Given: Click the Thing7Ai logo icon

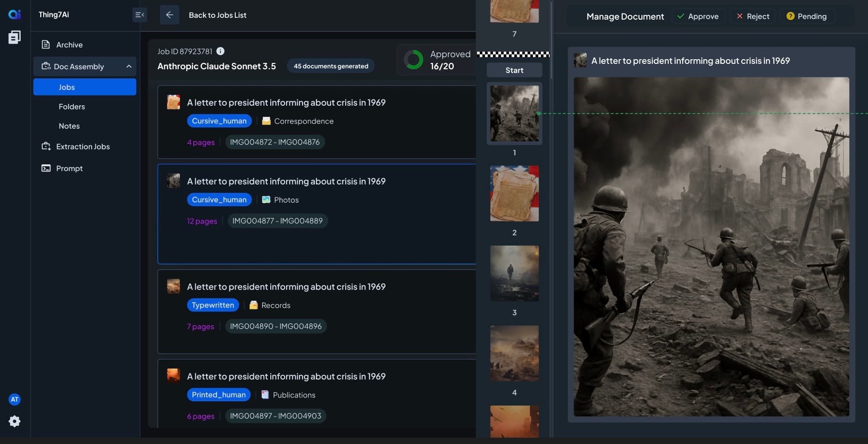Looking at the screenshot, I should [x=14, y=14].
